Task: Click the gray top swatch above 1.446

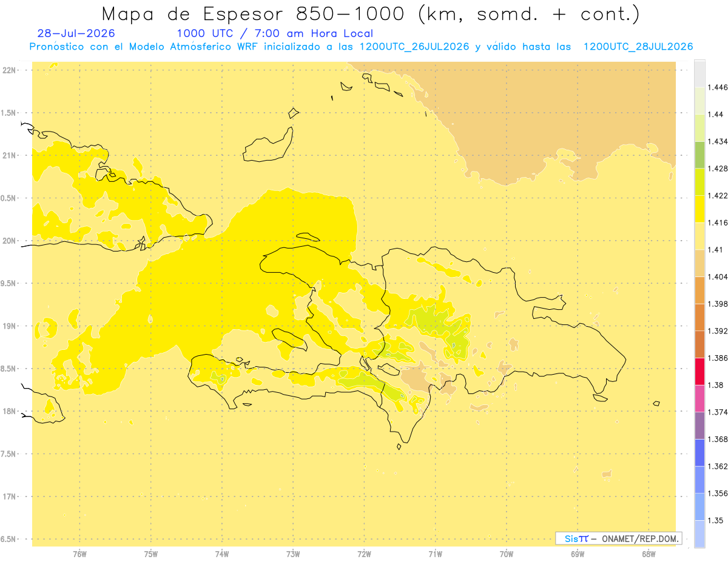Action: click(x=699, y=74)
